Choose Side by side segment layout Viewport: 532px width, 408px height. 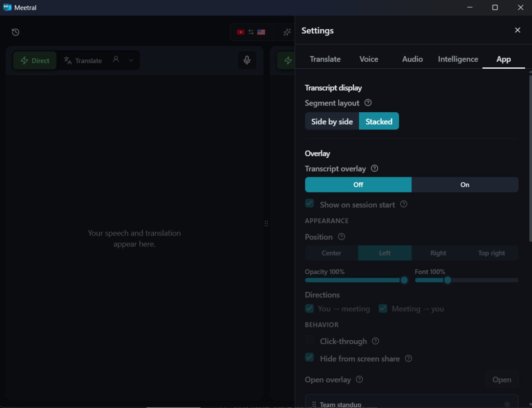tap(332, 122)
